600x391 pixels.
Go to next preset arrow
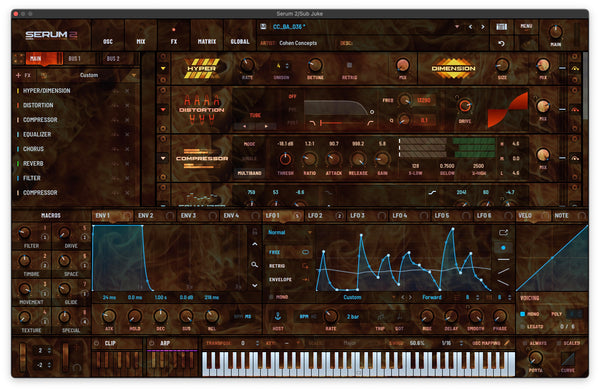[x=483, y=27]
